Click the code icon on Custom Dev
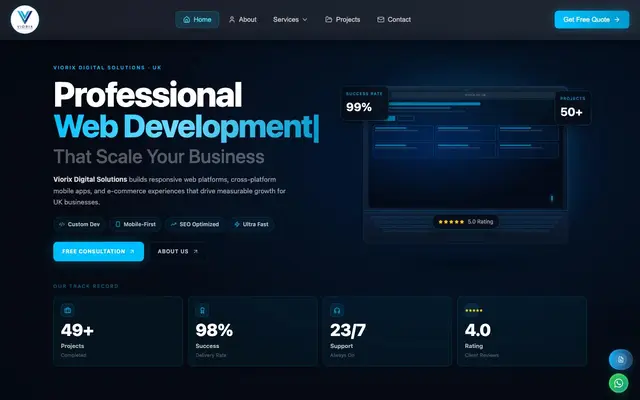This screenshot has width=640, height=400. tap(62, 224)
